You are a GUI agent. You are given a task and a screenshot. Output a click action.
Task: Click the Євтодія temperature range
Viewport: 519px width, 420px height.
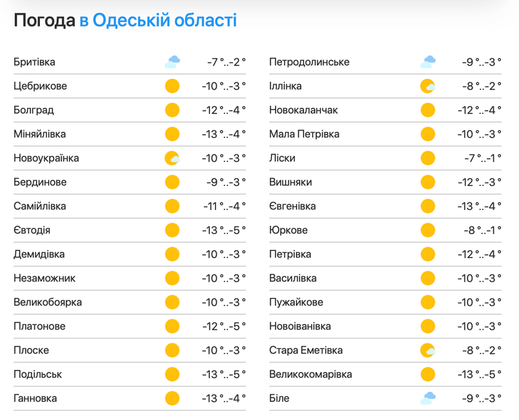[x=224, y=230]
